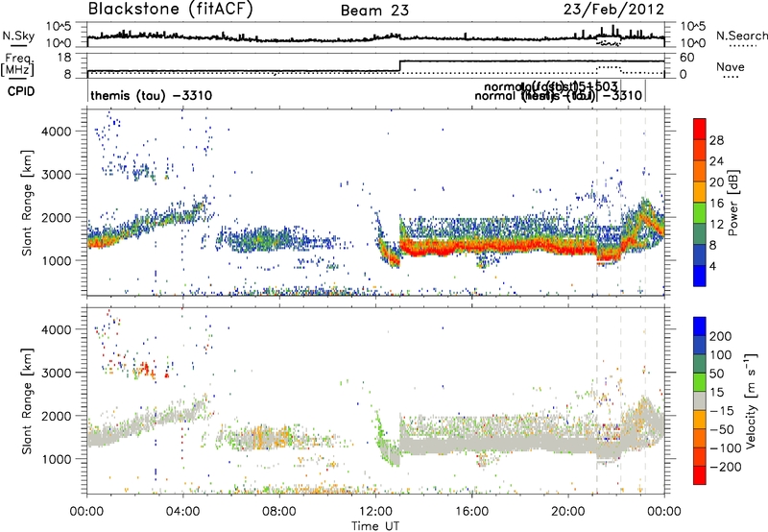Pick the Velocity colorbar segment between 50 and 100
The image size is (768, 532).
click(x=700, y=364)
